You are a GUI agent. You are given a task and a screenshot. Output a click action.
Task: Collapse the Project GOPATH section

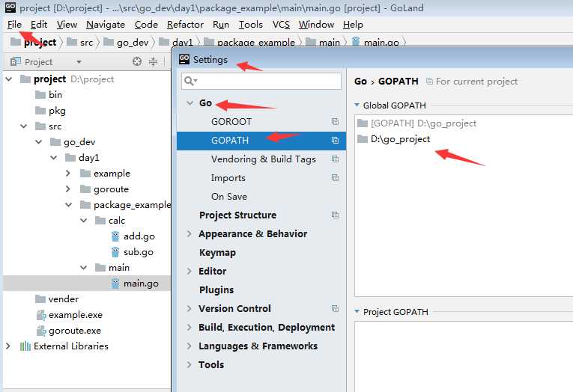pyautogui.click(x=357, y=312)
